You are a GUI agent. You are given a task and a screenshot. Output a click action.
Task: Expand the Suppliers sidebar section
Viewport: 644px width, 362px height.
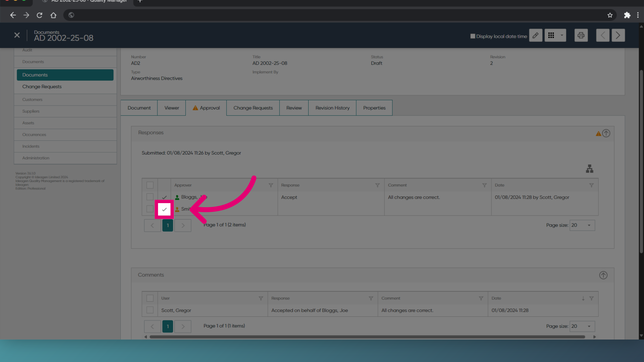pyautogui.click(x=65, y=111)
